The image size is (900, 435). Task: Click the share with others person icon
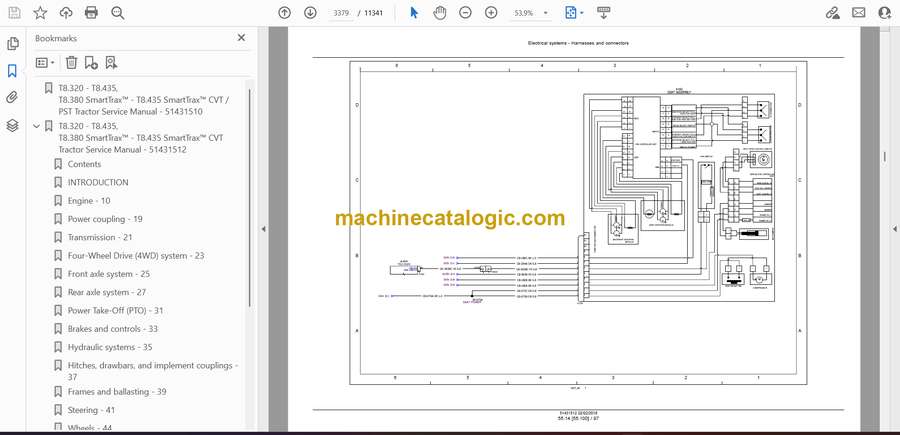pos(885,13)
